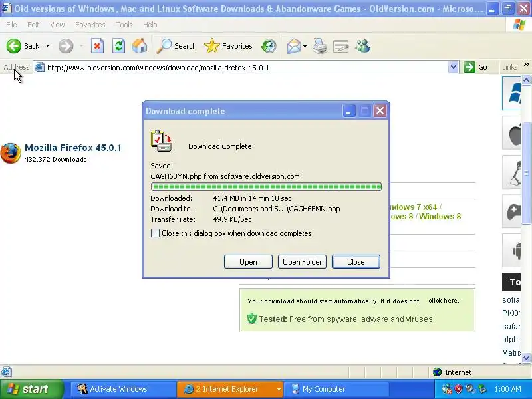Select the Games controller sidebar icon

click(511, 211)
